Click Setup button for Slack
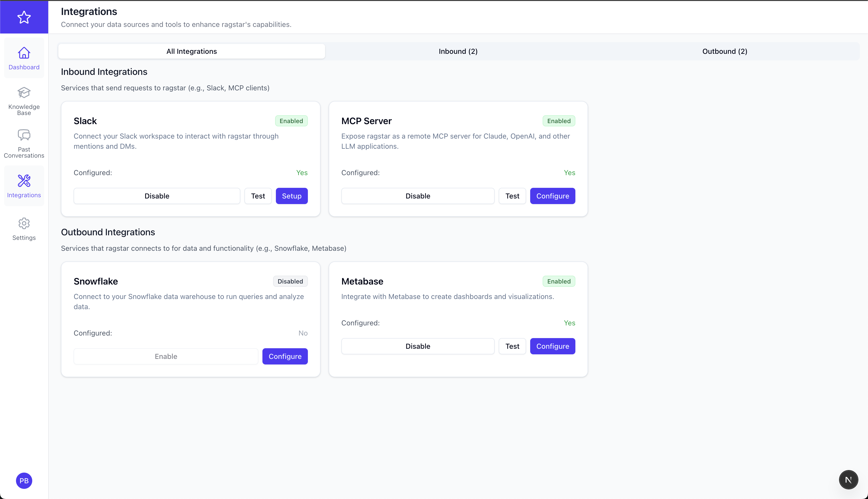 [292, 196]
